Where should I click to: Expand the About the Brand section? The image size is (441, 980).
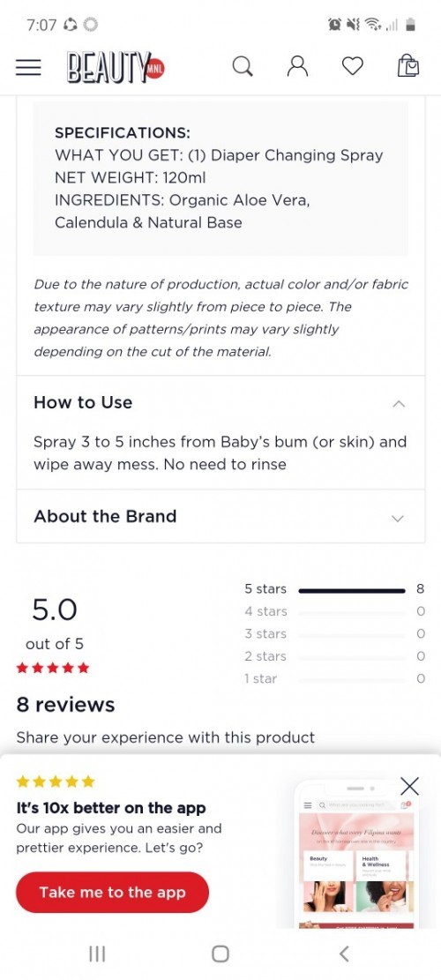click(x=397, y=518)
